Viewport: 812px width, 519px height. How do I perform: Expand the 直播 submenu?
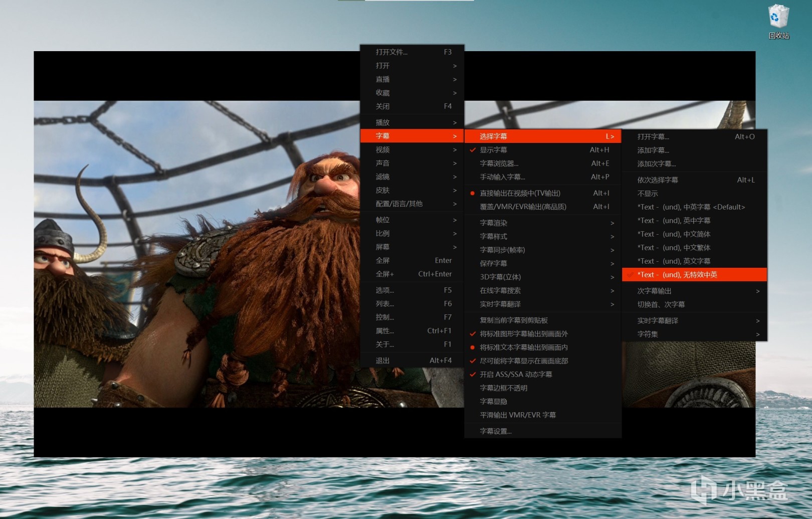click(x=412, y=79)
